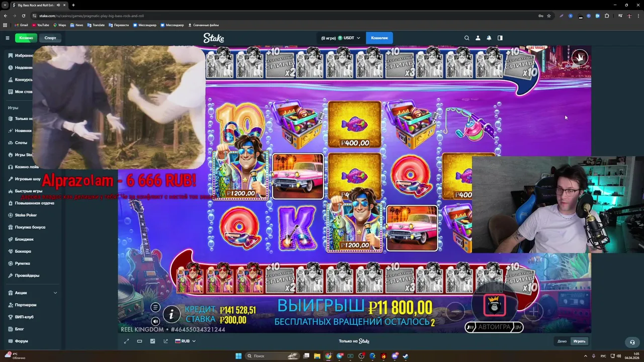
Task: Bookmark this page with star icon
Action: pos(549,16)
